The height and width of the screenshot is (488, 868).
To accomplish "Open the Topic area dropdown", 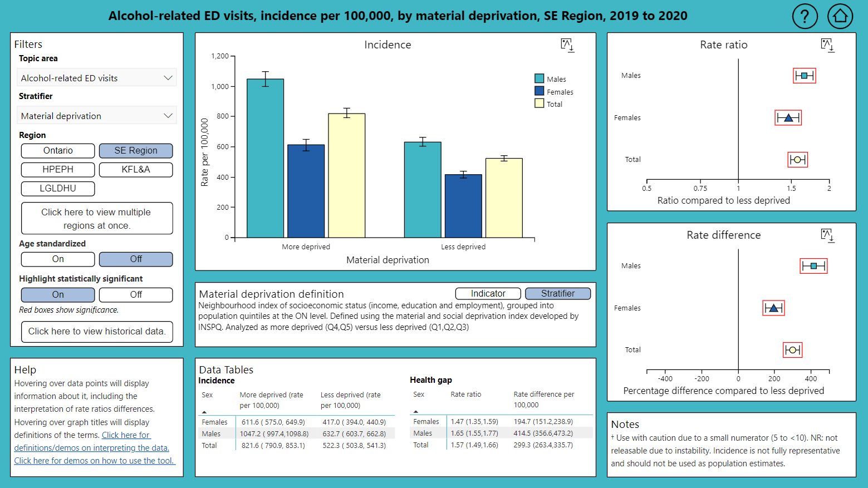I will (x=97, y=78).
